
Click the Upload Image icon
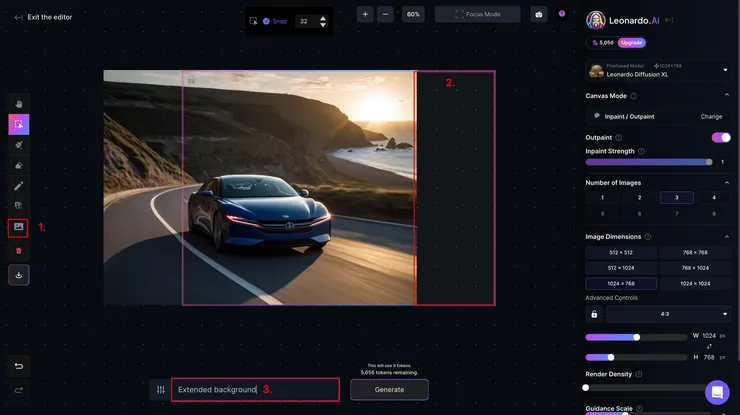(x=18, y=227)
